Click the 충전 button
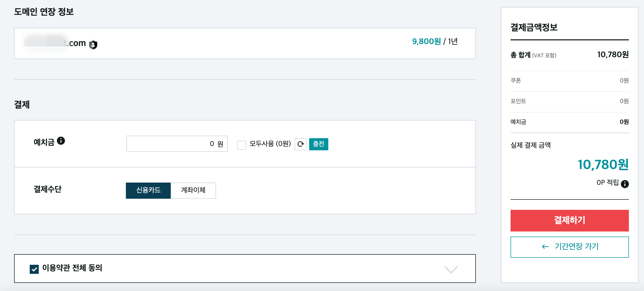The height and width of the screenshot is (291, 644). pos(318,144)
